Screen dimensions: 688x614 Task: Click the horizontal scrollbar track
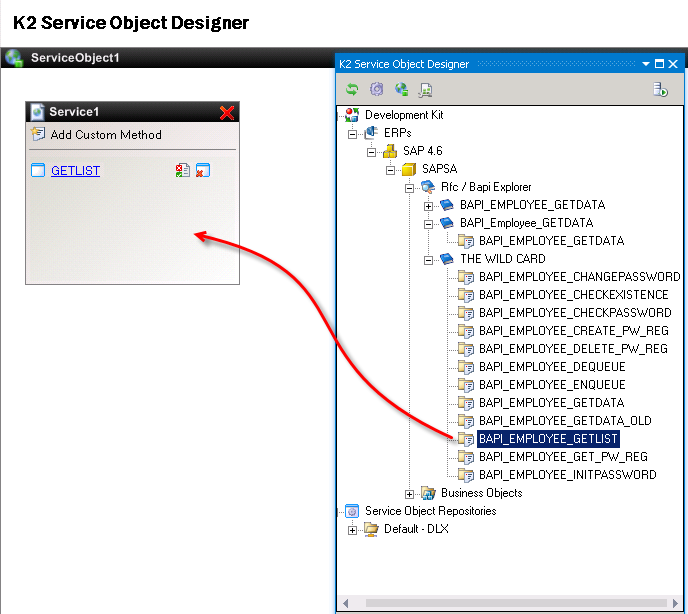[x=516, y=603]
